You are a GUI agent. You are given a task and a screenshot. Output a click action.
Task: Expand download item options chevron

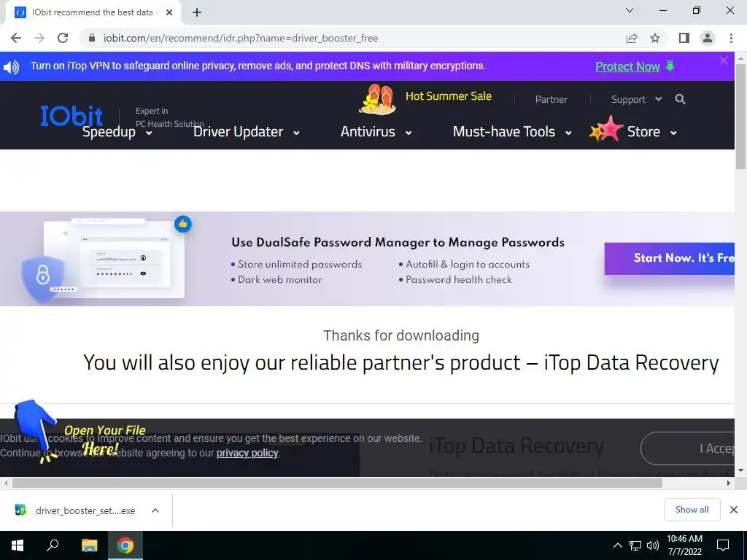click(155, 510)
